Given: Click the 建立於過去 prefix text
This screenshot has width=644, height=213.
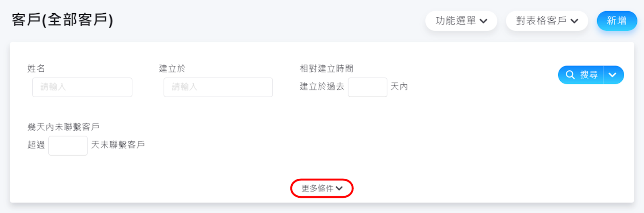Looking at the screenshot, I should click(322, 87).
